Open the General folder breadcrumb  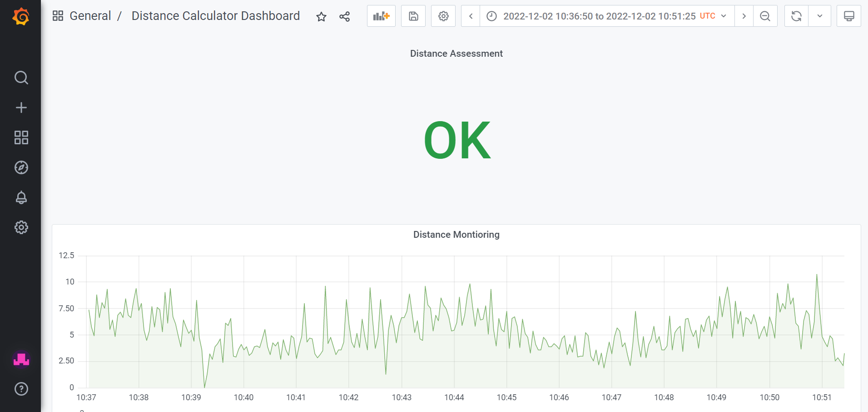click(90, 15)
